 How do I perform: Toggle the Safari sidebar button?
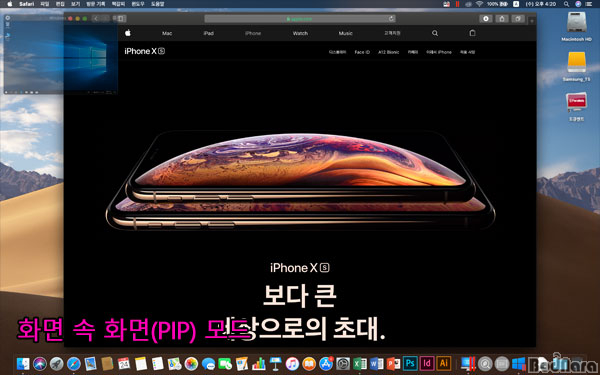point(121,18)
